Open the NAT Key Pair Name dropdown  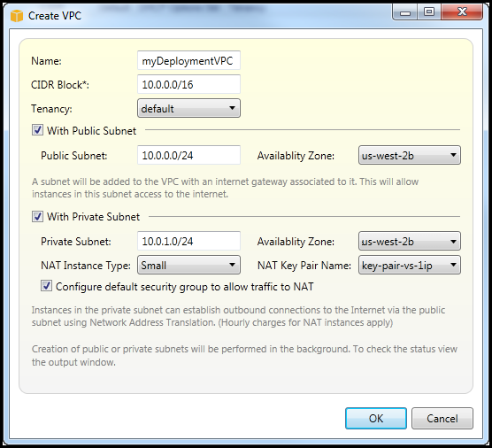coord(410,265)
